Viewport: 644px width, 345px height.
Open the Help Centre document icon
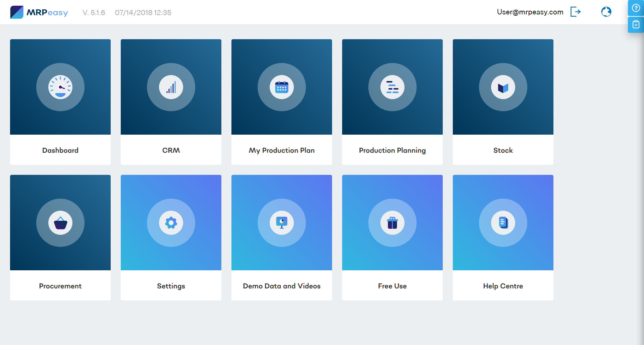pyautogui.click(x=503, y=223)
